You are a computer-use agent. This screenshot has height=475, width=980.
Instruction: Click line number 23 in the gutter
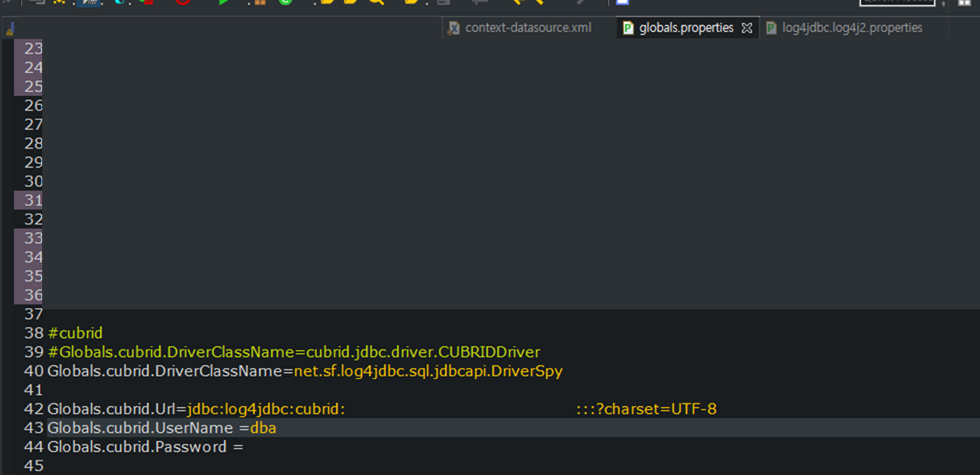pyautogui.click(x=34, y=48)
